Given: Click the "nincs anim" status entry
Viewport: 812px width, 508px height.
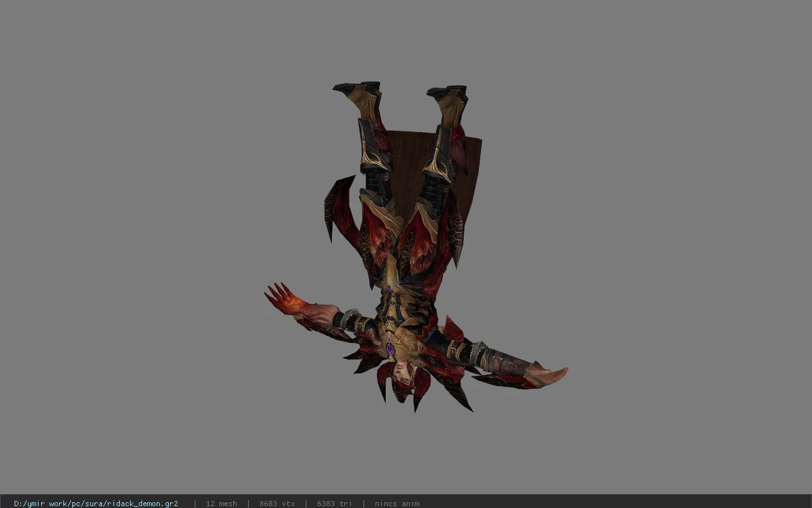Looking at the screenshot, I should tap(397, 504).
